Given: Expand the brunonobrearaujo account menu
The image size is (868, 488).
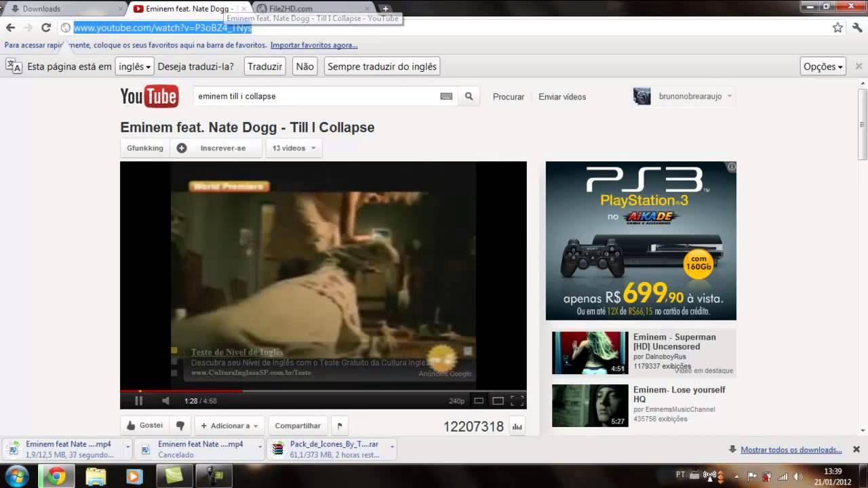Looking at the screenshot, I should click(x=730, y=96).
